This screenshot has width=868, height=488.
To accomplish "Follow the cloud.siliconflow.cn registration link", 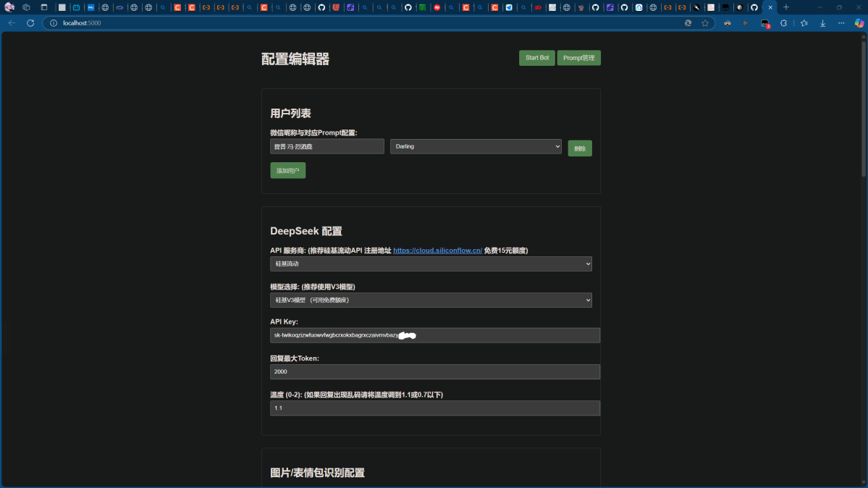I will pos(437,251).
